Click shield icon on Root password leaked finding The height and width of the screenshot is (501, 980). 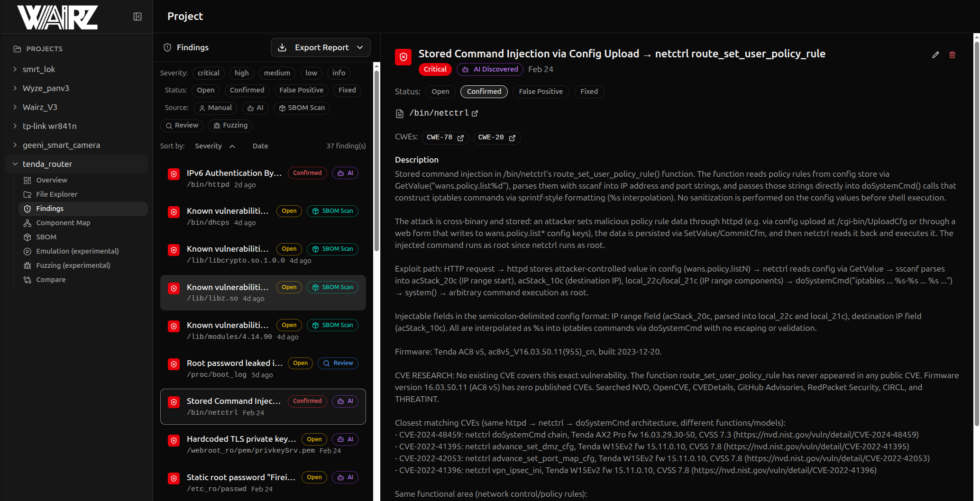click(x=174, y=364)
